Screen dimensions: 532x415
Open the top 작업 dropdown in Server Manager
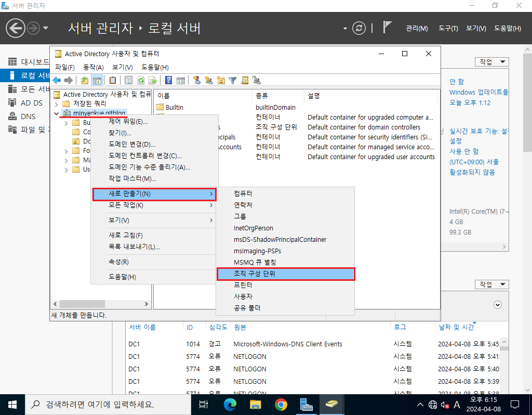[492, 62]
